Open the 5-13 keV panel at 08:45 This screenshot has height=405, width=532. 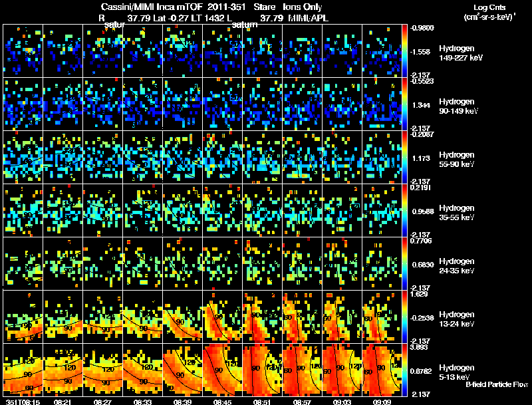click(222, 370)
